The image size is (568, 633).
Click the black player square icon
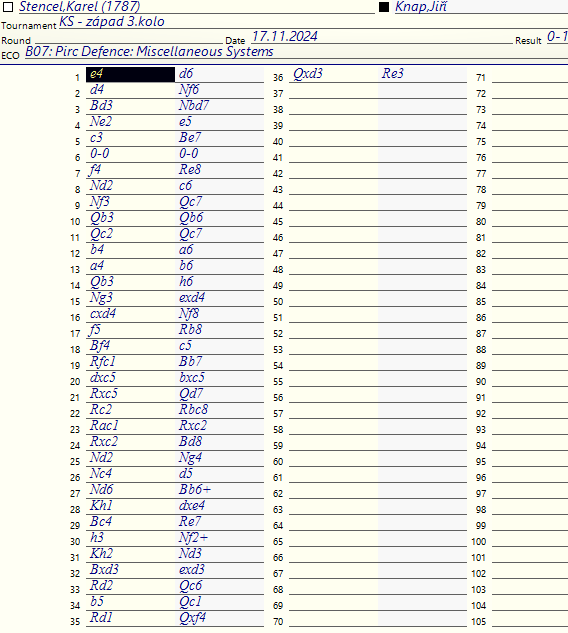pyautogui.click(x=384, y=7)
